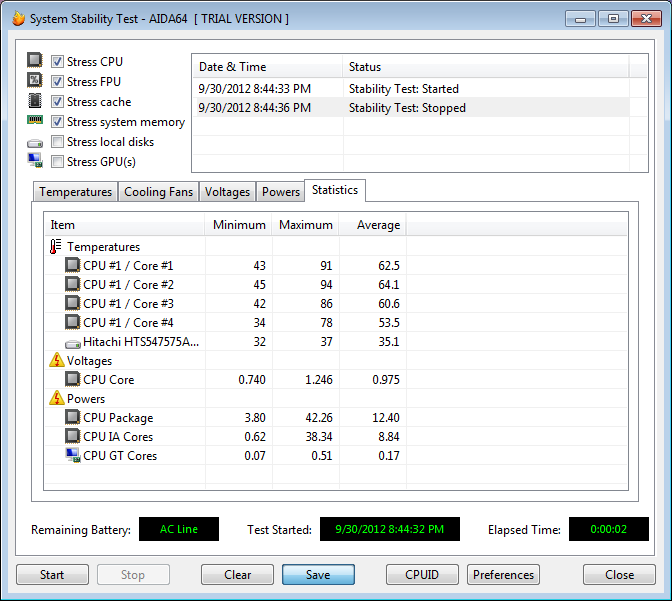Click the chip icon of CPU Core voltage row
672x601 pixels.
(72, 379)
